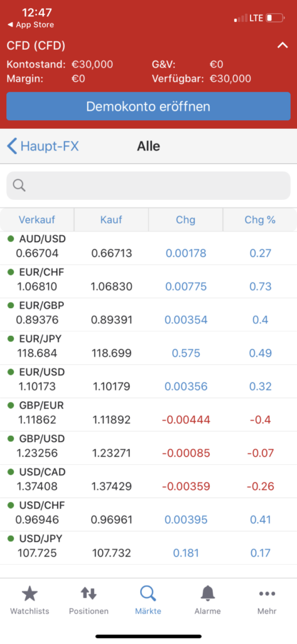Return to App Store via top link
Screen dimensions: 297x644
(31, 25)
